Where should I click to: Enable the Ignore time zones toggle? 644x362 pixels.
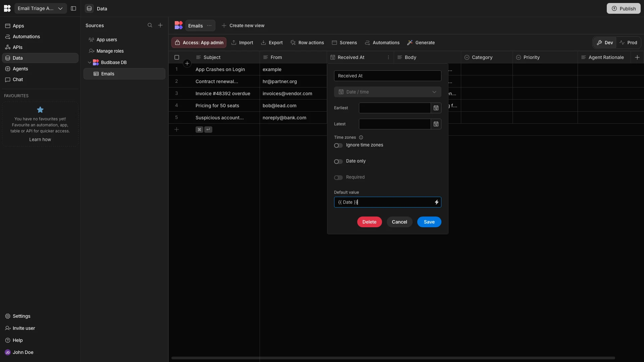(338, 145)
